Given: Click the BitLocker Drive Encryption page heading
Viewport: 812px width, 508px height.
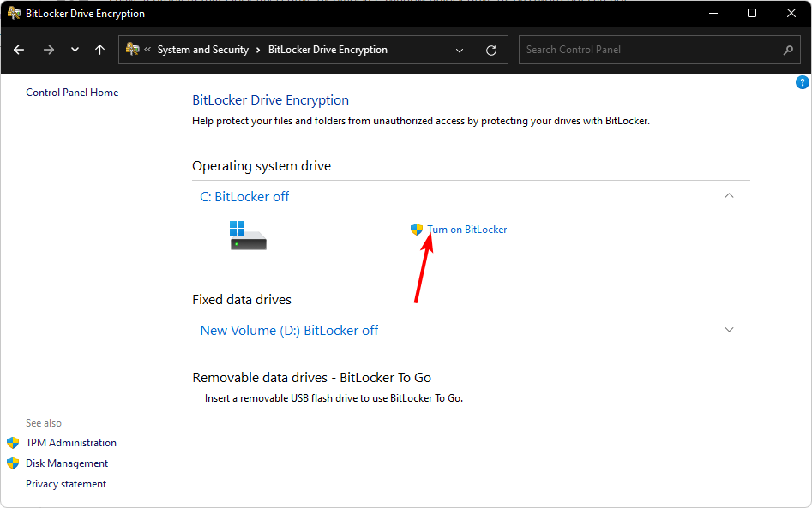Looking at the screenshot, I should click(x=270, y=100).
